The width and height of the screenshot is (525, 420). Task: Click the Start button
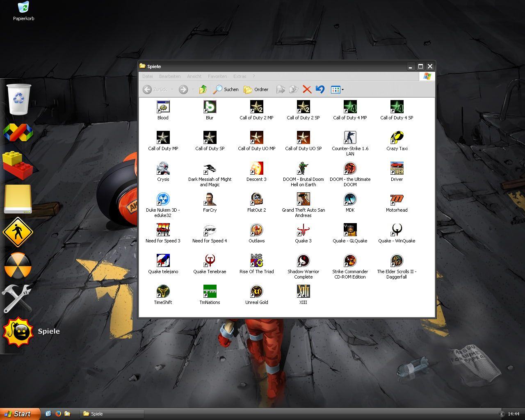20,414
